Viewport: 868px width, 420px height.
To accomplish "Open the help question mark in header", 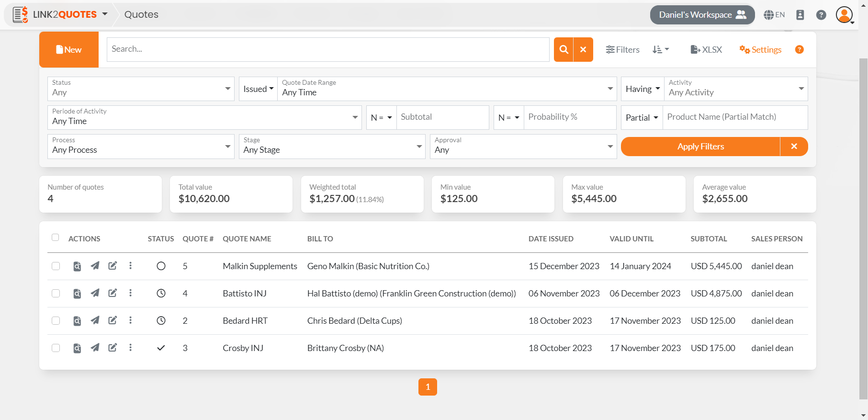I will [x=821, y=15].
